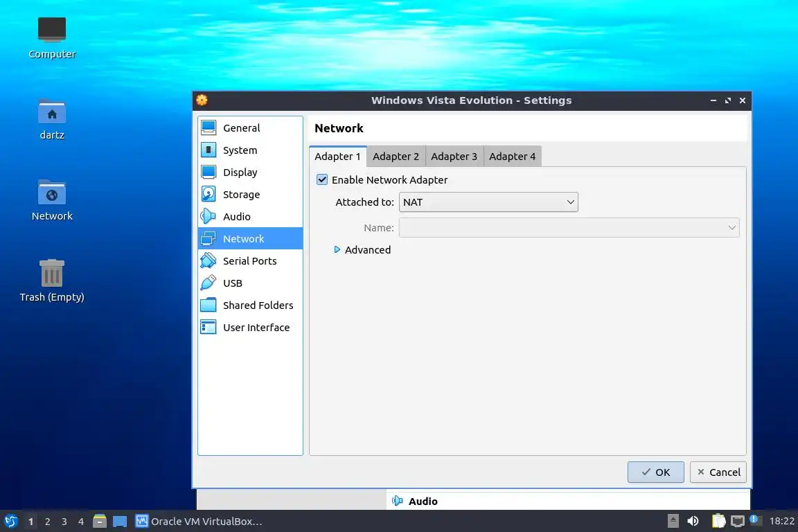Dismiss the dialog with the Cancel button
Screen dimensions: 798x532
pyautogui.click(x=718, y=472)
